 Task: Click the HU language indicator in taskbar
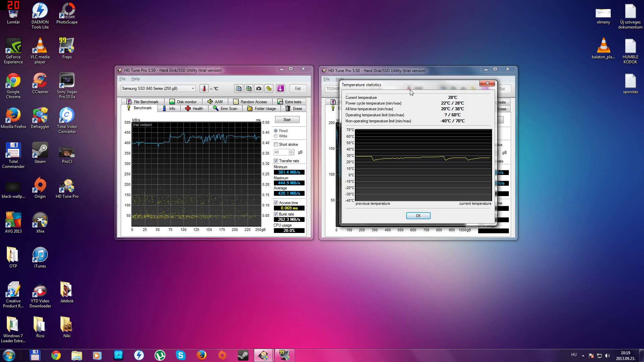(x=574, y=355)
